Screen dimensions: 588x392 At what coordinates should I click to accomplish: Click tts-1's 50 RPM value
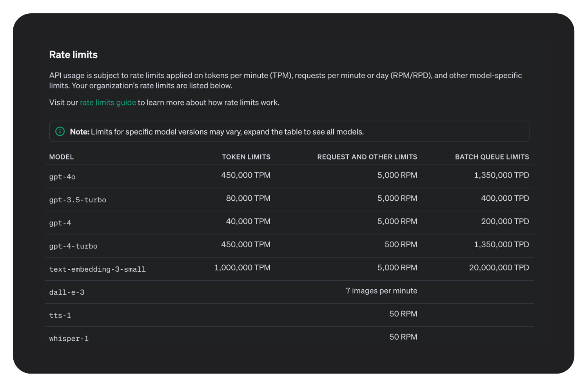(403, 314)
